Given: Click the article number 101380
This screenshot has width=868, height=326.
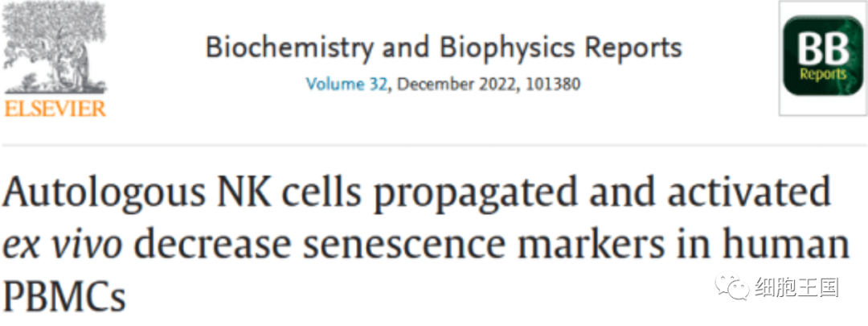Looking at the screenshot, I should point(551,83).
